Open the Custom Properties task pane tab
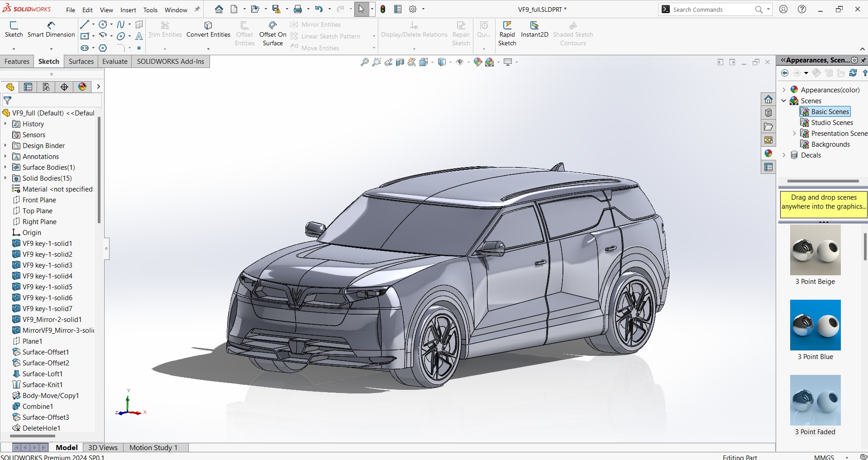The height and width of the screenshot is (460, 868). [x=768, y=167]
